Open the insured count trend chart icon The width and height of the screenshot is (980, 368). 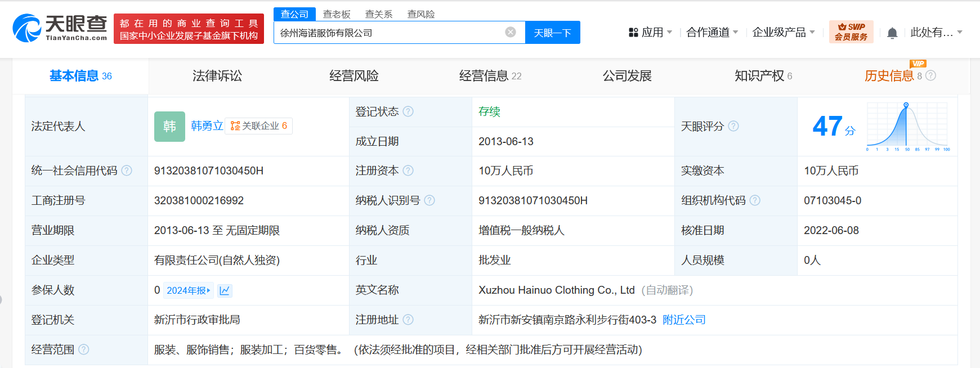(x=225, y=290)
